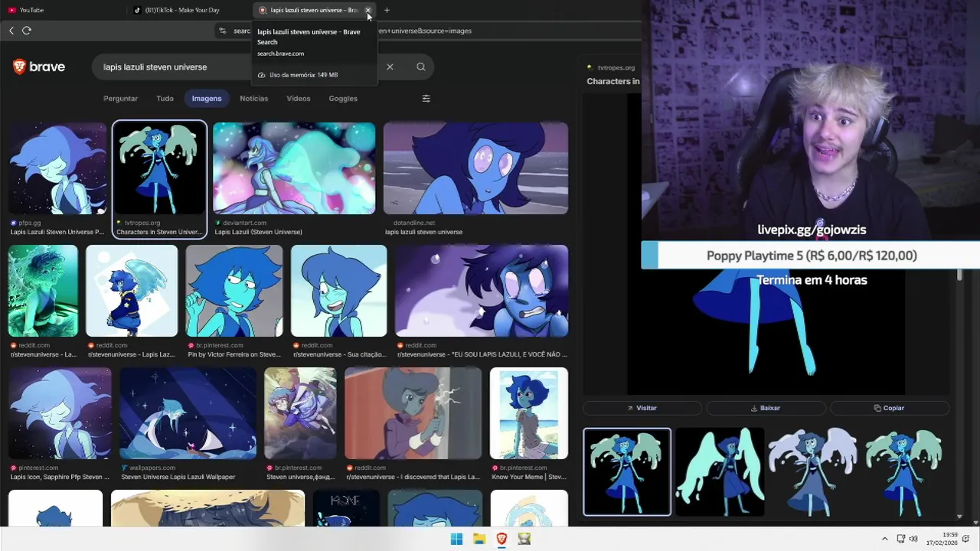Click the Brave logo on the search page
The width and height of the screenshot is (980, 551).
(x=39, y=67)
